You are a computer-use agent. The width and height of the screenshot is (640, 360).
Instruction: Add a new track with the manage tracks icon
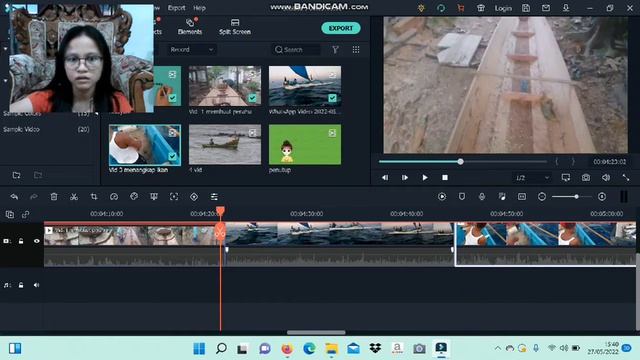pos(10,214)
